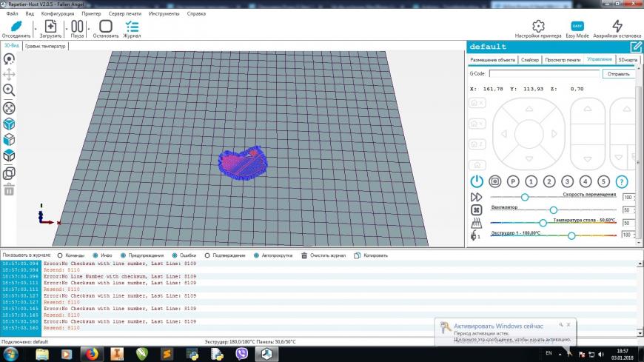Click the printer power button icon
This screenshot has height=362, width=644.
tap(477, 181)
